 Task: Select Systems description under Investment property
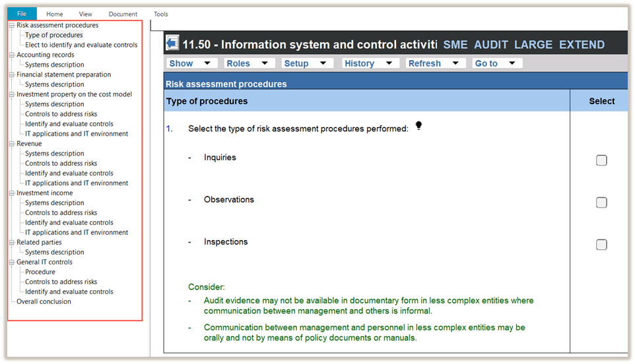tap(55, 104)
